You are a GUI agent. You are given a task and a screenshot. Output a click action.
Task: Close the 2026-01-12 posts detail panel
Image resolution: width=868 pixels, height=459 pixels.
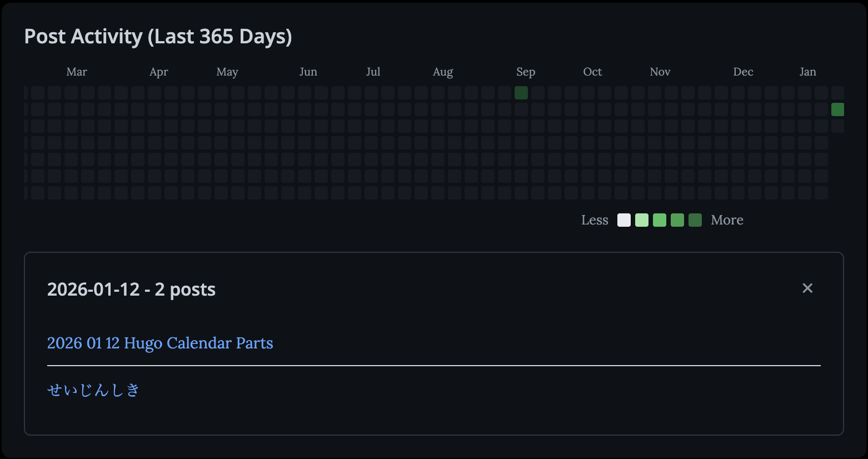pos(807,288)
